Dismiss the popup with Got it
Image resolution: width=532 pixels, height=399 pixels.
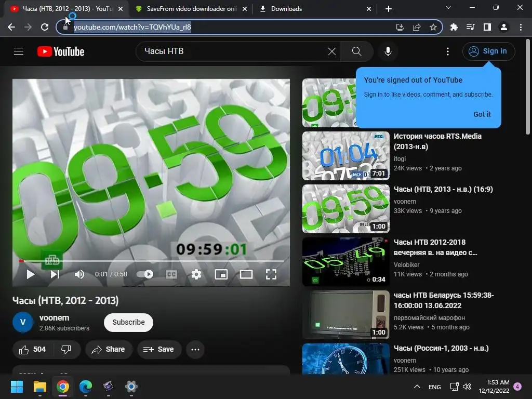[x=482, y=114]
